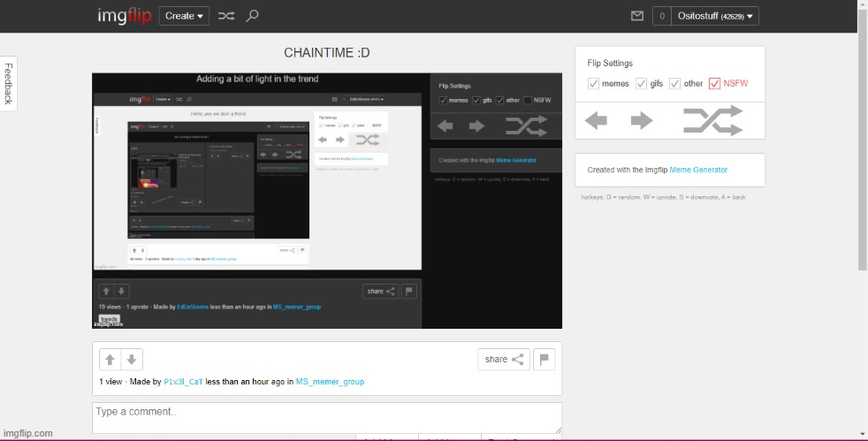Open the Meme Generator link

(x=698, y=170)
